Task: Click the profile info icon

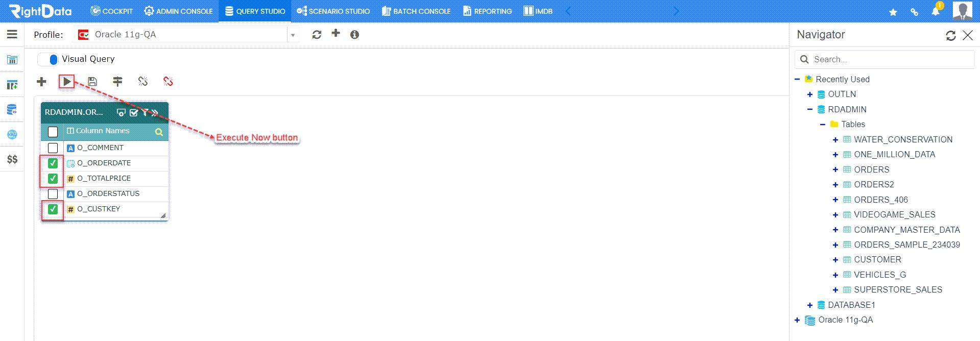Action: click(354, 35)
